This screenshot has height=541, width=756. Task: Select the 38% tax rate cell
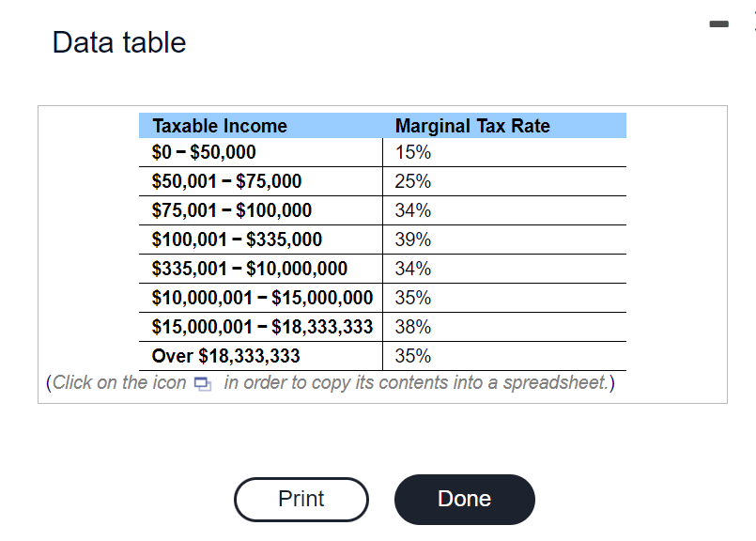[413, 327]
